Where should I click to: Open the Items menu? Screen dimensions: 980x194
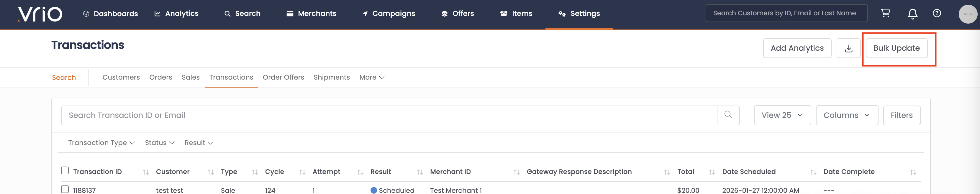pyautogui.click(x=516, y=14)
